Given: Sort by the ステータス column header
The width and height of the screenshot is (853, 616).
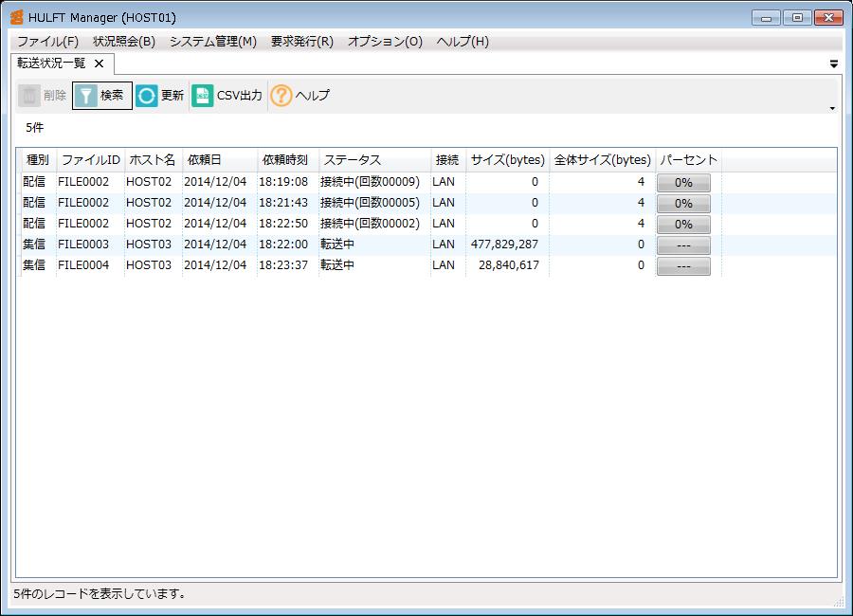Looking at the screenshot, I should coord(375,160).
